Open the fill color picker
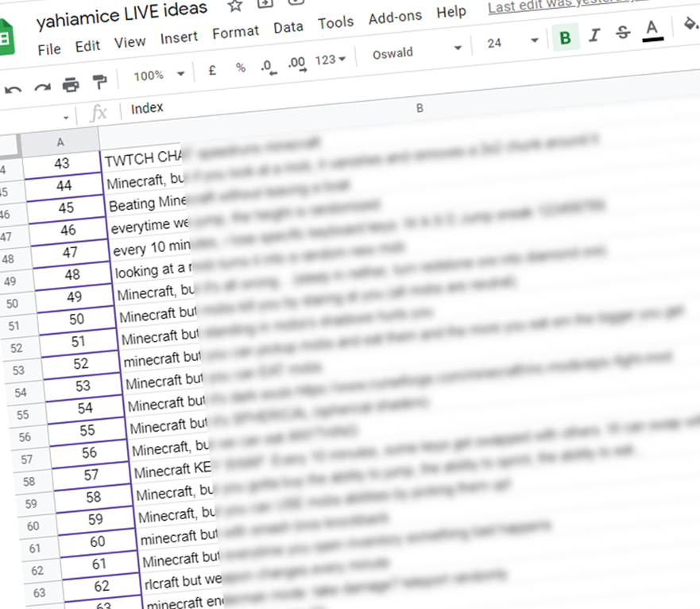Image resolution: width=700 pixels, height=609 pixels. tap(690, 23)
